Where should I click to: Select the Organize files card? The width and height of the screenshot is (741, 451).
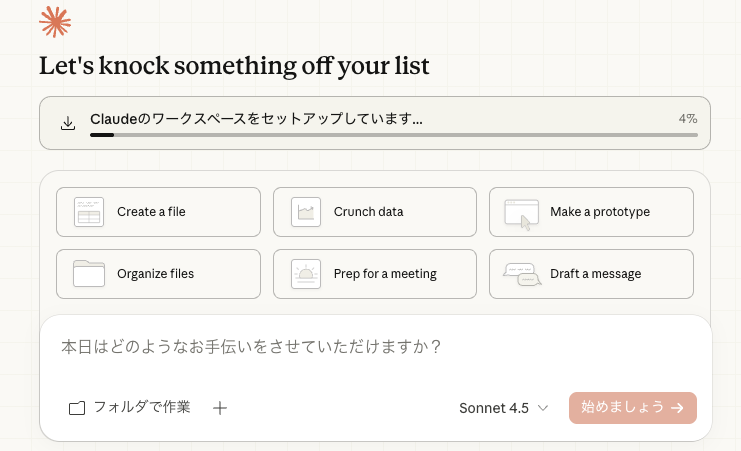pyautogui.click(x=158, y=274)
